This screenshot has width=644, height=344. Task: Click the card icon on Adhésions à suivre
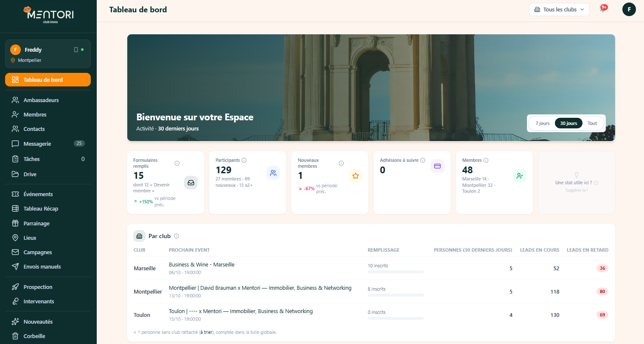coord(437,166)
